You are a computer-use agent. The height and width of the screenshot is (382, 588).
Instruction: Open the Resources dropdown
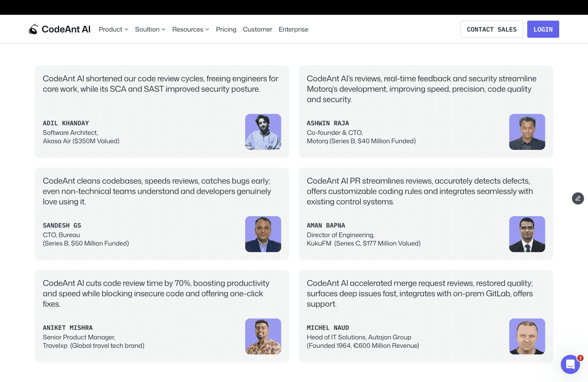pos(190,29)
